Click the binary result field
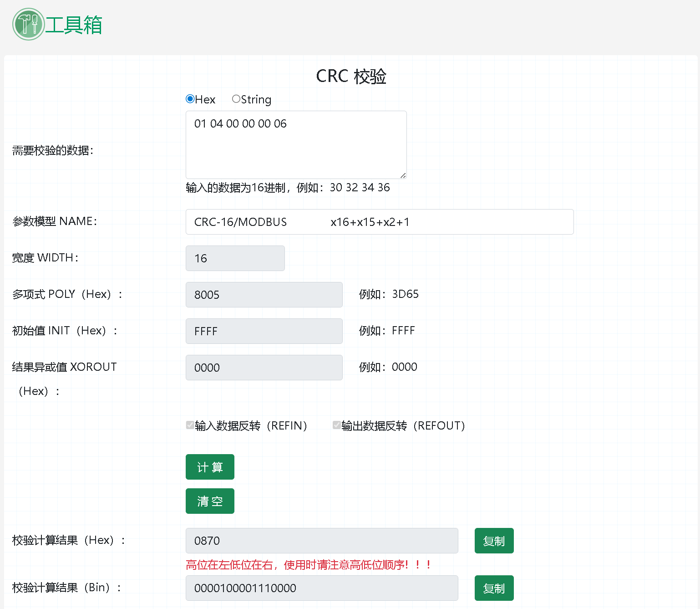 point(322,588)
